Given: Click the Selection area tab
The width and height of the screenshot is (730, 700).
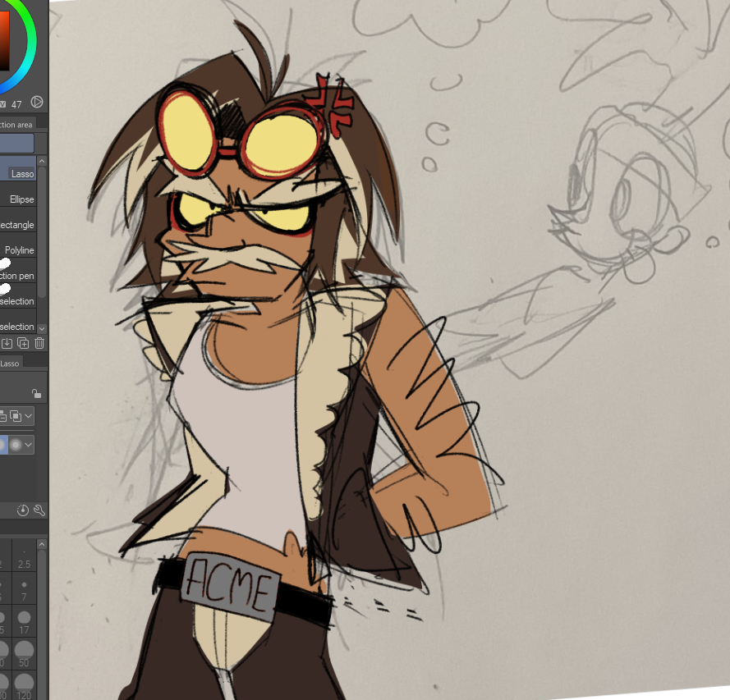Looking at the screenshot, I should [18, 124].
